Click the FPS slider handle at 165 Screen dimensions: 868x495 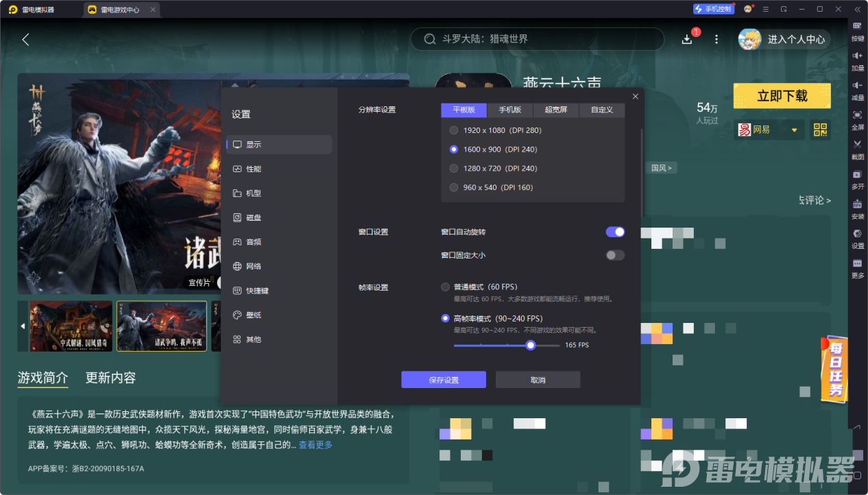point(531,346)
